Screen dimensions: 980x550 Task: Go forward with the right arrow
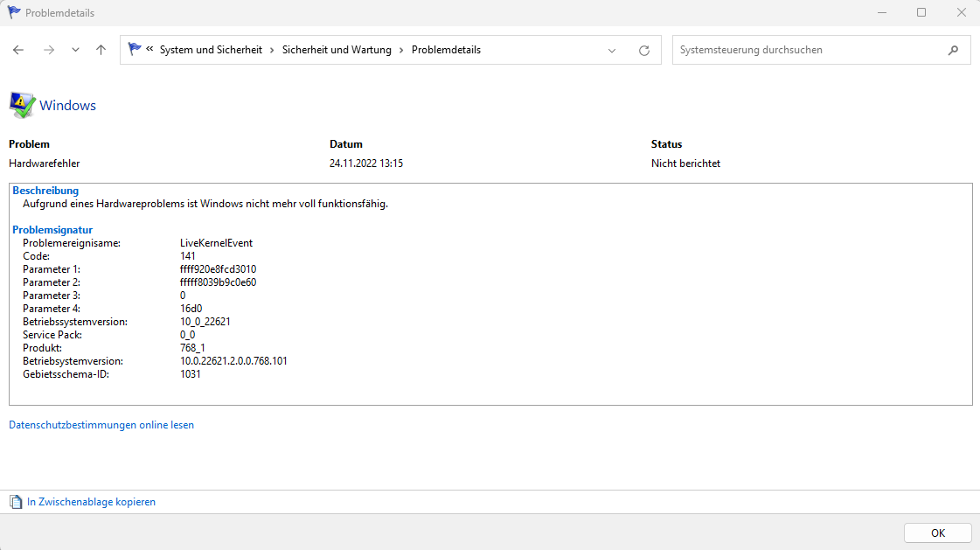pos(49,50)
